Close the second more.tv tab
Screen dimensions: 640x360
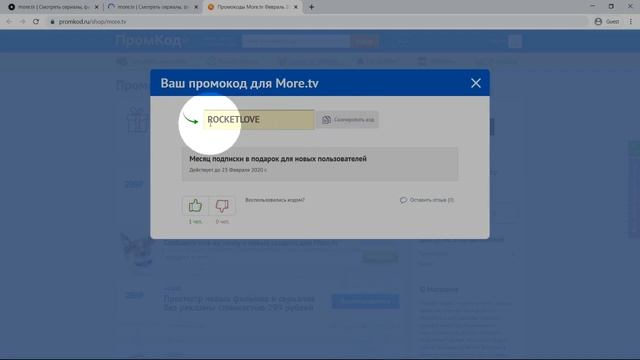[196, 7]
